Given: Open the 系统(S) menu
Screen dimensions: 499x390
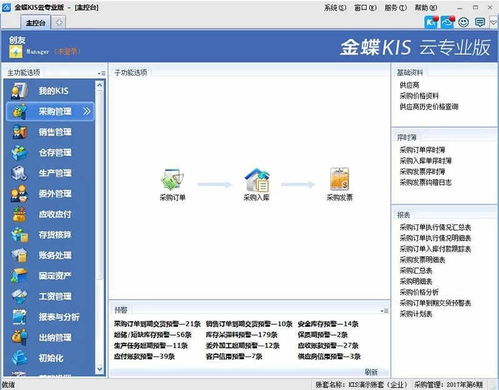Looking at the screenshot, I should click(335, 7).
